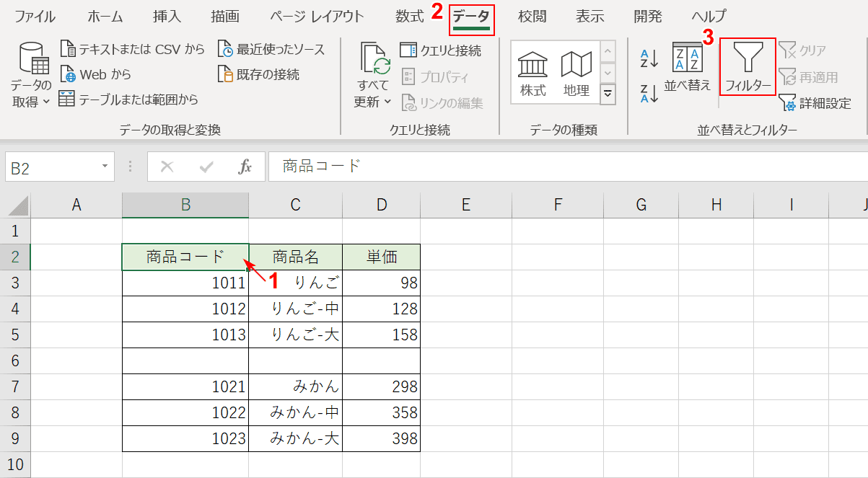Select cell containing 1011
The height and width of the screenshot is (478, 868).
click(x=185, y=283)
